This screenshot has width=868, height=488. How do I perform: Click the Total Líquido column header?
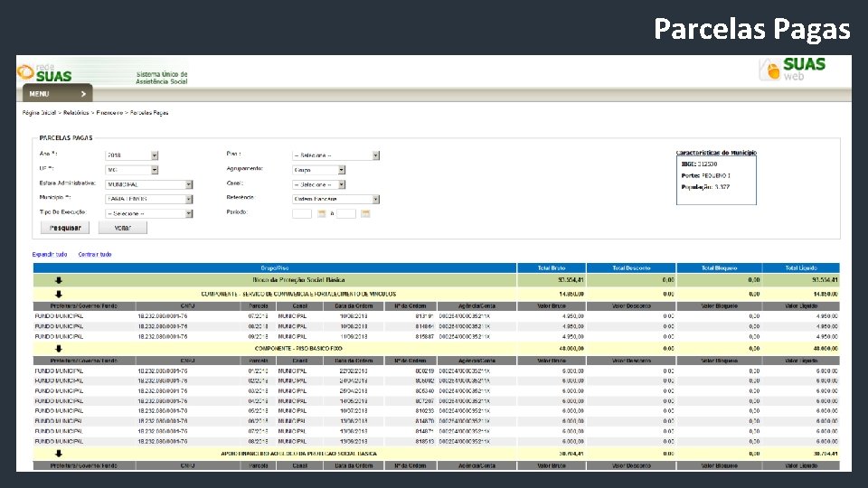pyautogui.click(x=801, y=268)
